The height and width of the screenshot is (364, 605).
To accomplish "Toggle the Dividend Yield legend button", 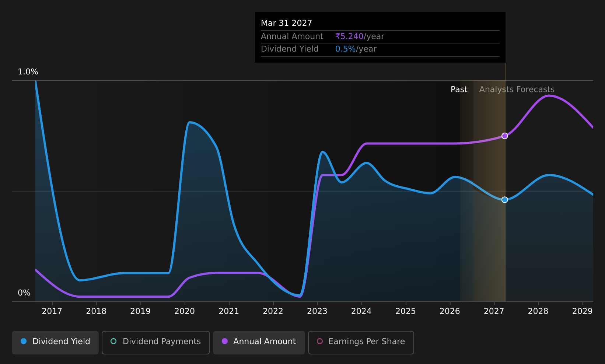I will [55, 342].
